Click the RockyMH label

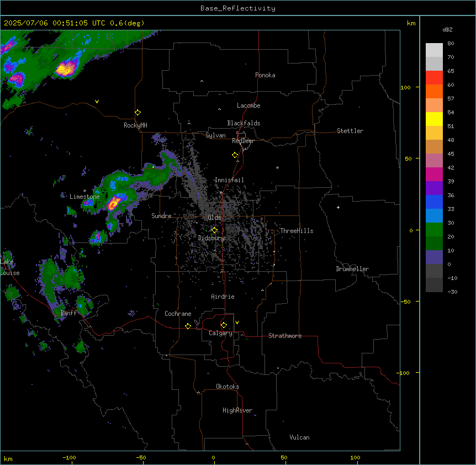click(x=135, y=125)
